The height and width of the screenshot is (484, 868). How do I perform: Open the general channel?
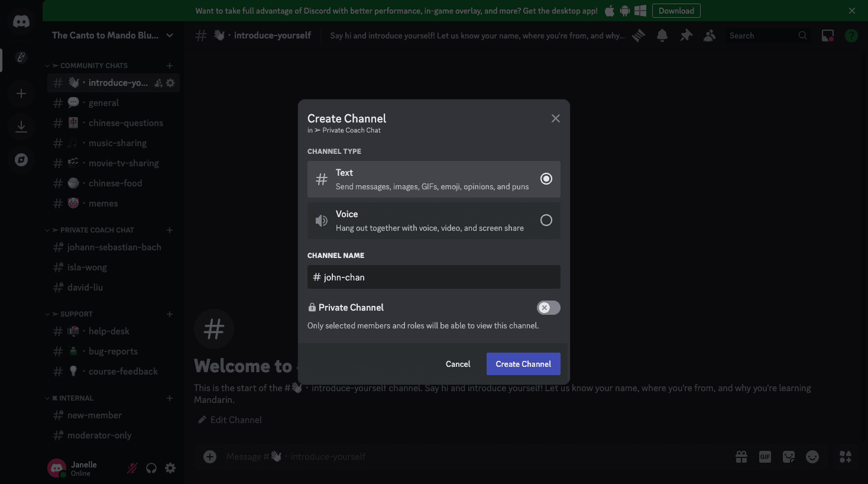tap(114, 103)
